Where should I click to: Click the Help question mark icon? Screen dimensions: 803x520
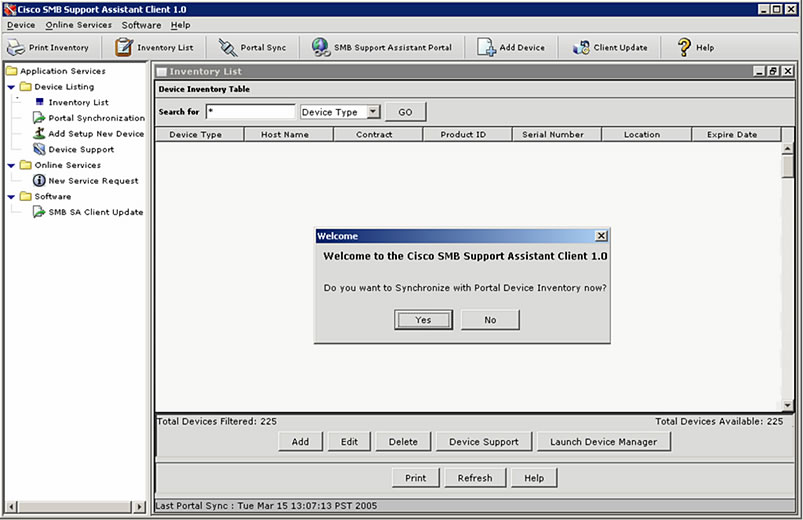point(684,47)
